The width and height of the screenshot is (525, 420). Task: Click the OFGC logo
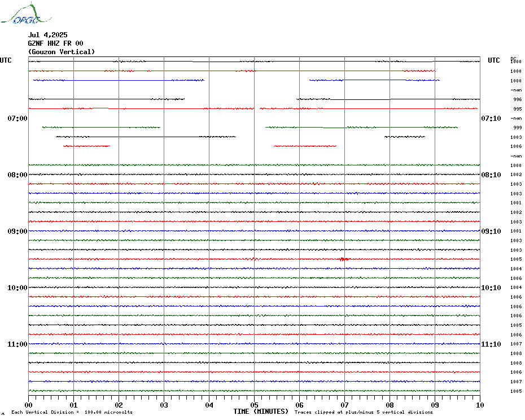pyautogui.click(x=27, y=14)
